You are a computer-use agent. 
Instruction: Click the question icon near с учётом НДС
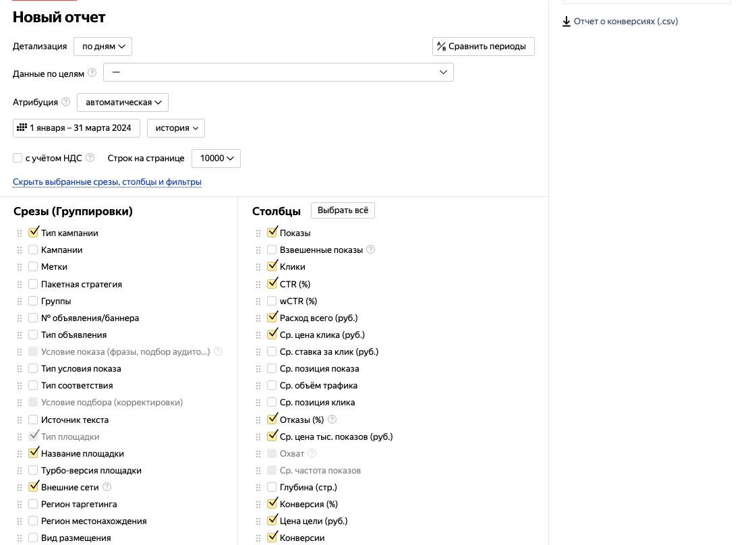coord(90,158)
